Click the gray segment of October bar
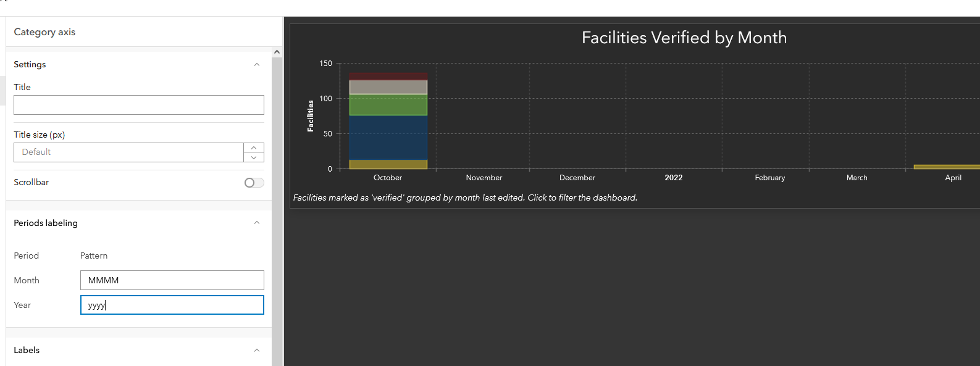 pos(388,87)
